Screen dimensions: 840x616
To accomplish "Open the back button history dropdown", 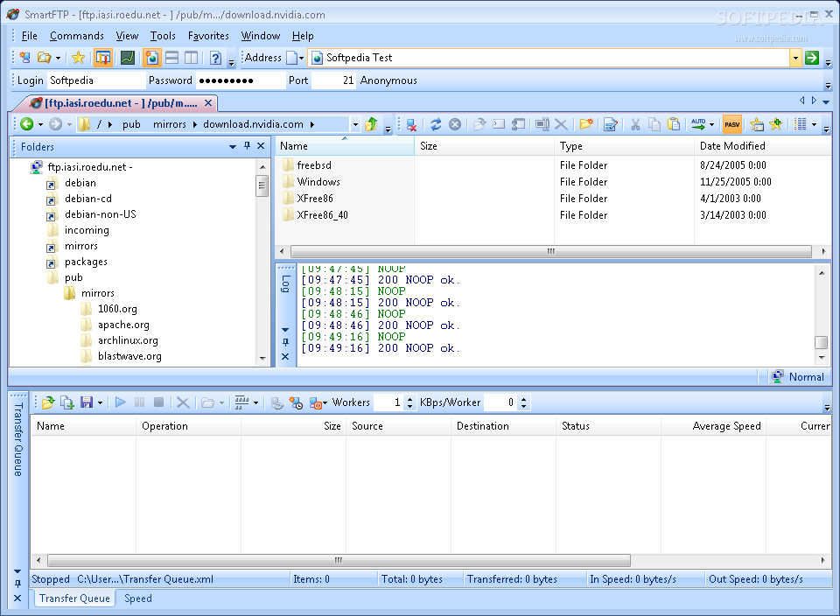I will [40, 125].
